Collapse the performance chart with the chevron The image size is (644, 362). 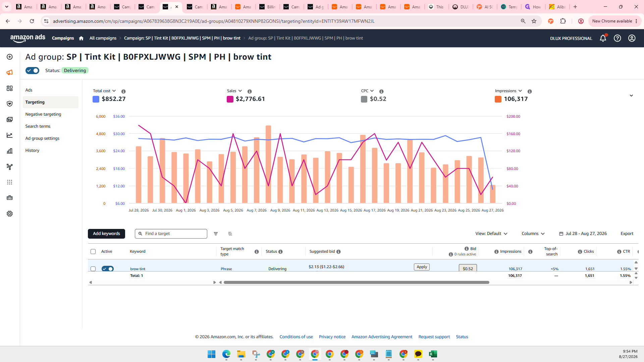point(631,96)
